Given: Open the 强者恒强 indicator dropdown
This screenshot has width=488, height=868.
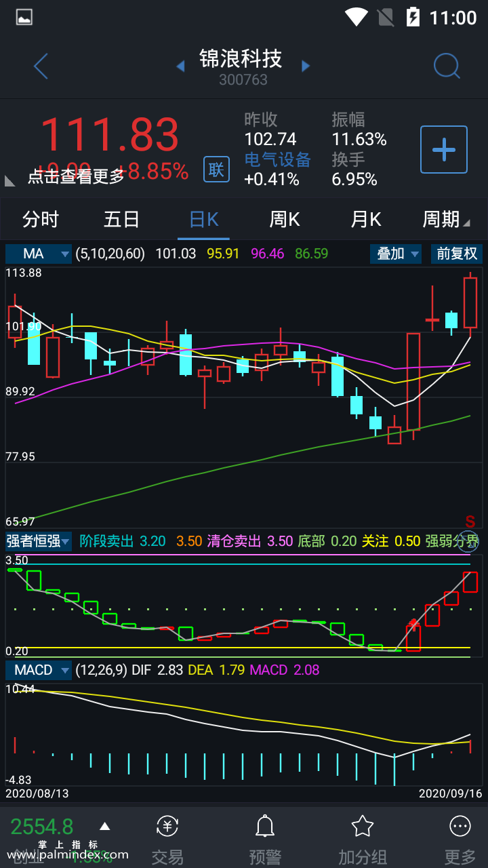Looking at the screenshot, I should 39,541.
